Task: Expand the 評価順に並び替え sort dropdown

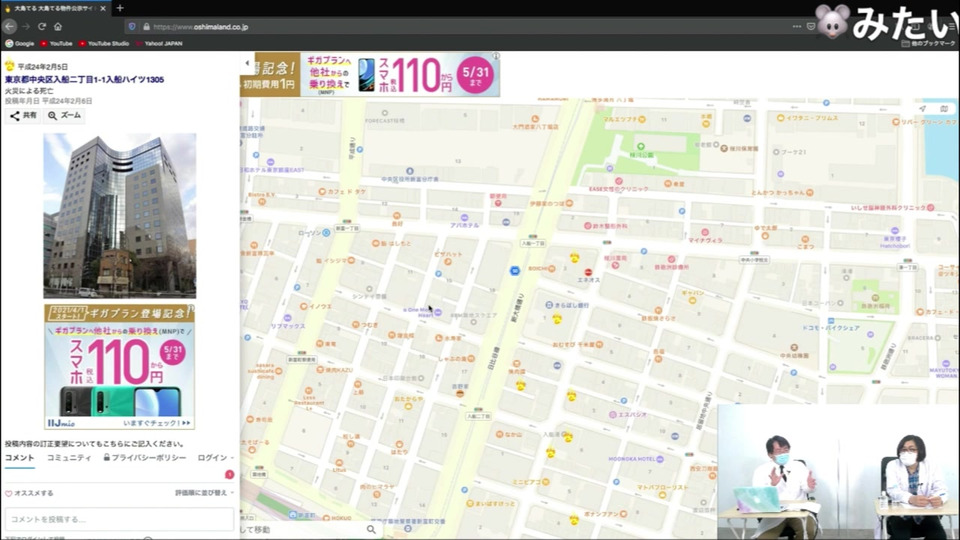Action: pyautogui.click(x=204, y=493)
